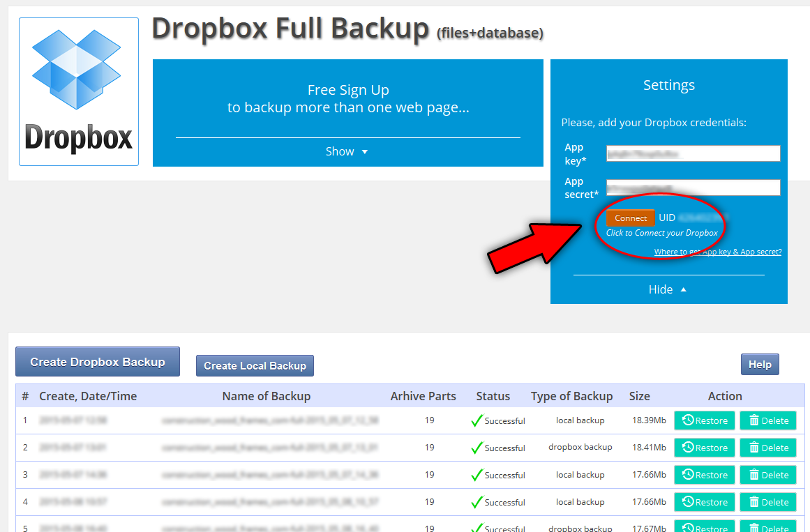This screenshot has height=532, width=810.
Task: Click the UID label next to Connect
Action: coord(667,218)
